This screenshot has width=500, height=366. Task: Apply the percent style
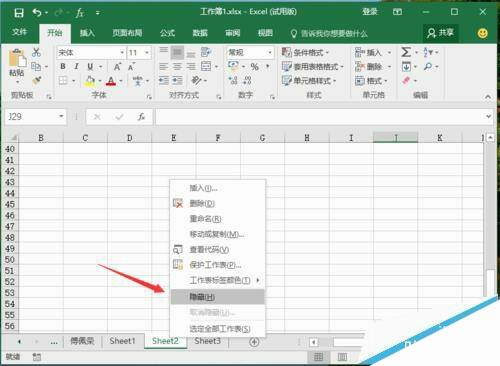click(255, 67)
